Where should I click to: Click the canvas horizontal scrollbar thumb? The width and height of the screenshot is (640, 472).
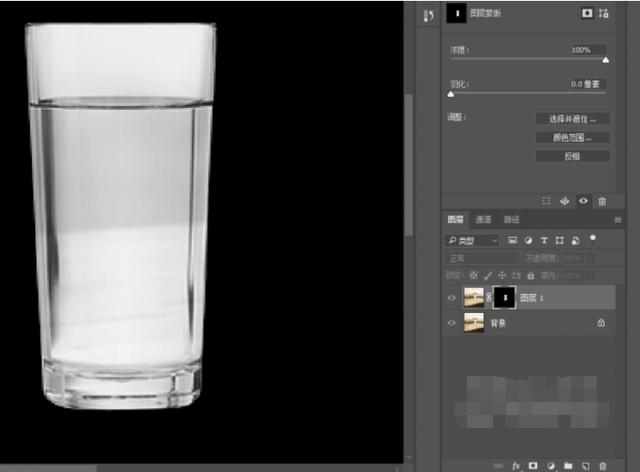click(49, 468)
